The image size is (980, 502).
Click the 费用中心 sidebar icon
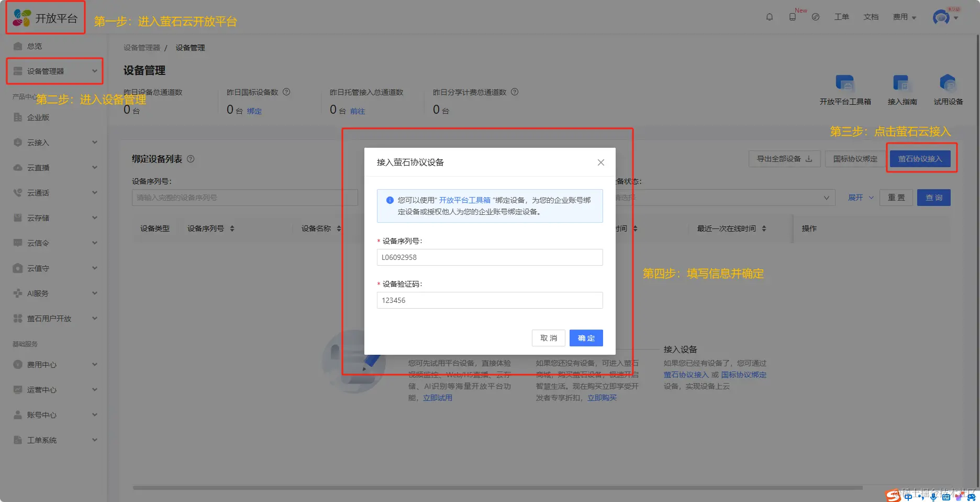tap(18, 365)
